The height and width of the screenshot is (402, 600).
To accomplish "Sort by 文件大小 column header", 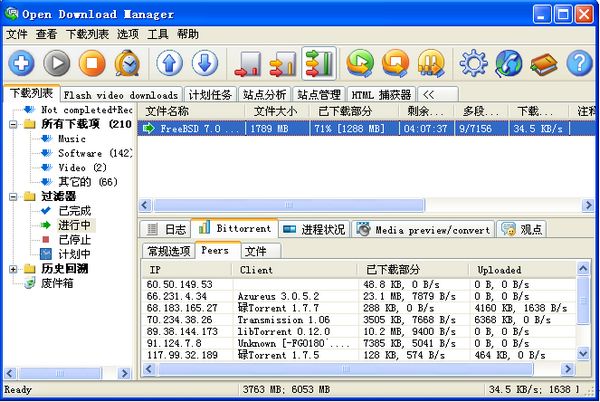I will (277, 111).
